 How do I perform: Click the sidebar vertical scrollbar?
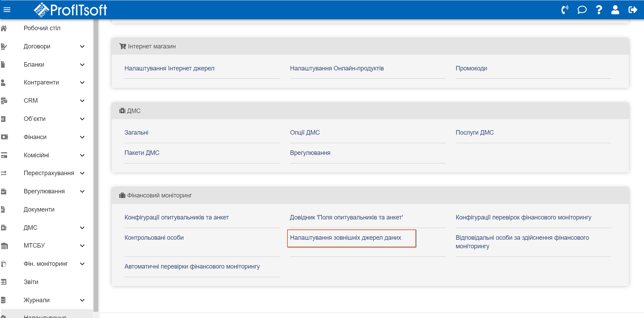[x=96, y=165]
